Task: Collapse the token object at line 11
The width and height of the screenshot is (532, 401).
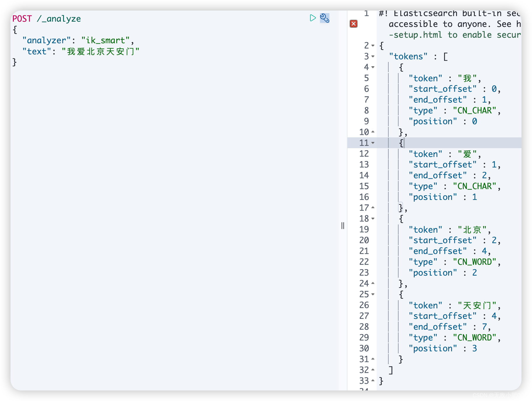Action: coord(373,143)
